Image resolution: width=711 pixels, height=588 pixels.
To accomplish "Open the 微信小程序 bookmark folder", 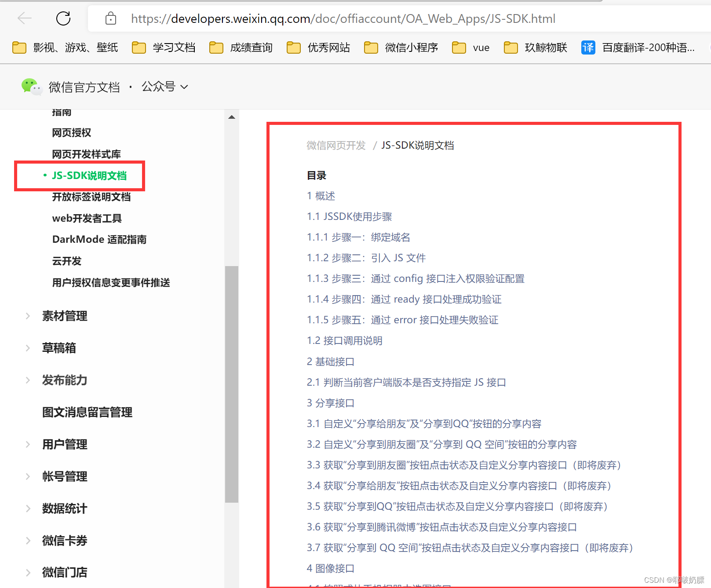I will click(x=401, y=47).
